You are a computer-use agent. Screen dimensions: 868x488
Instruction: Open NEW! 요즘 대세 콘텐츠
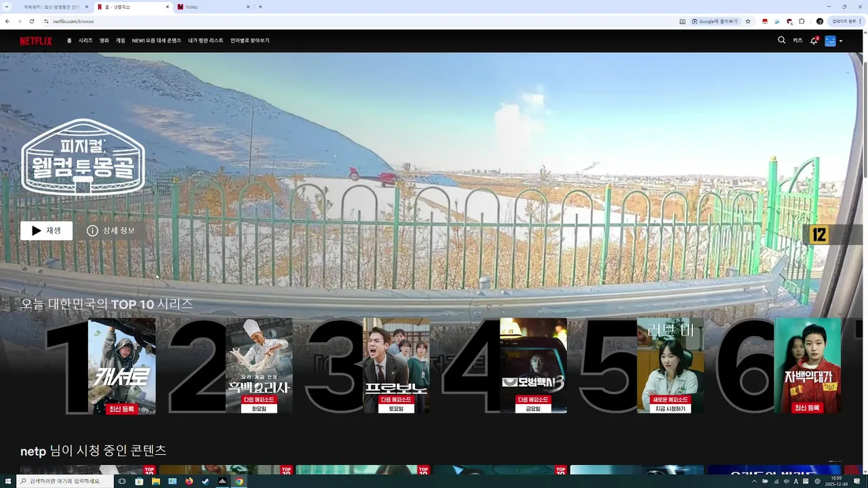157,41
